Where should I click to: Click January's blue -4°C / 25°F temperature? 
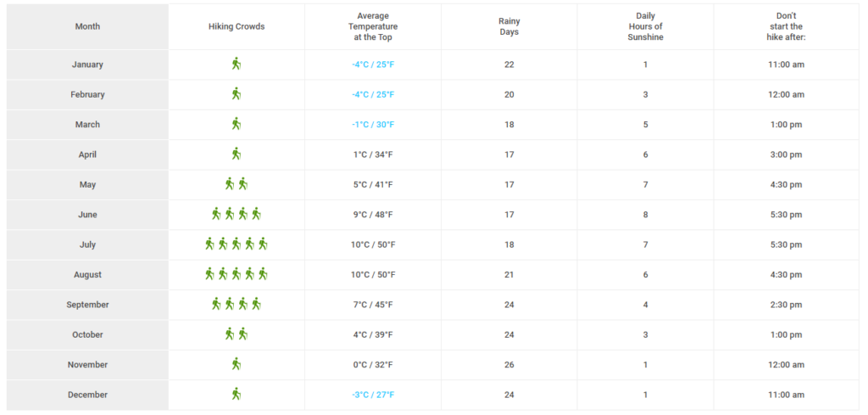pos(373,64)
